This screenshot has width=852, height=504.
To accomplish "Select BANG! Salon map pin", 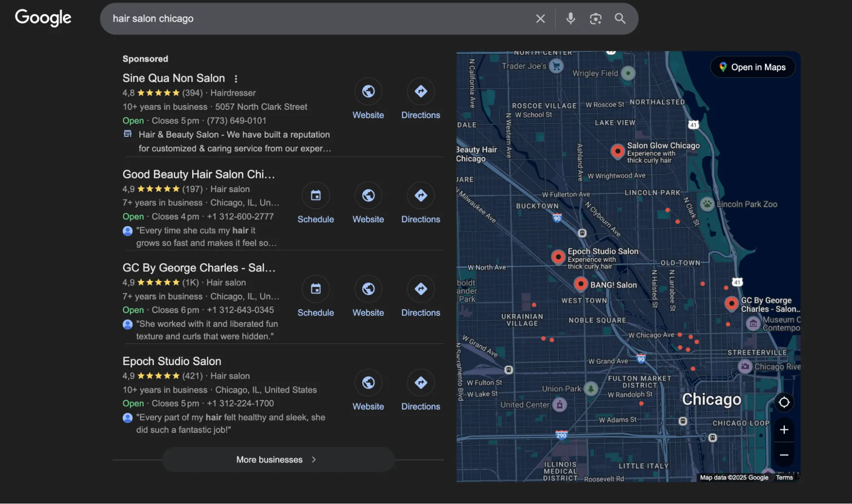I will pos(581,284).
